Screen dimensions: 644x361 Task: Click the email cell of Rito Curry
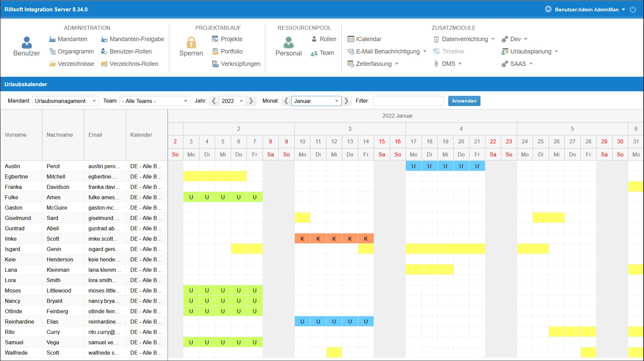click(105, 332)
